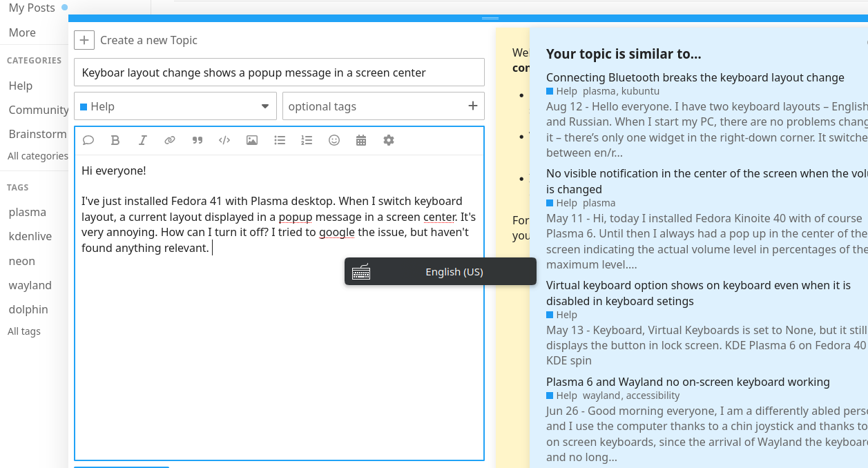Open the Help category dropdown

coord(175,106)
